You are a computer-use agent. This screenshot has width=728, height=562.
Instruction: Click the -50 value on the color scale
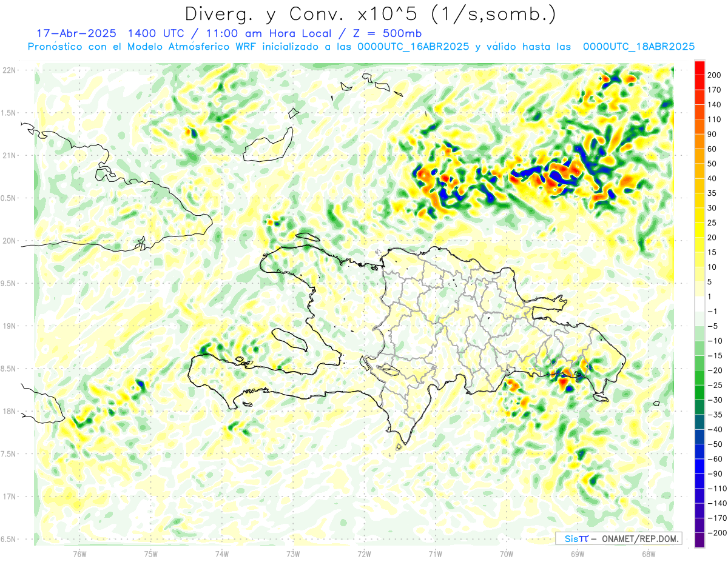(x=713, y=444)
